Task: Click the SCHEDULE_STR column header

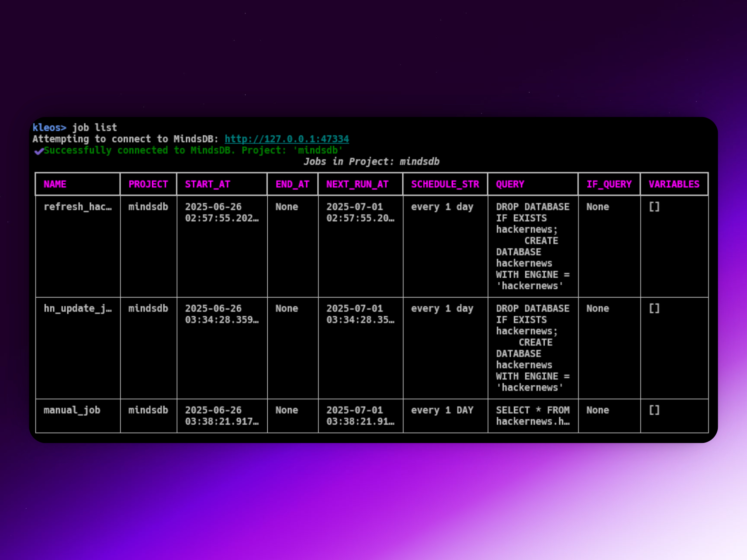Action: coord(445,184)
